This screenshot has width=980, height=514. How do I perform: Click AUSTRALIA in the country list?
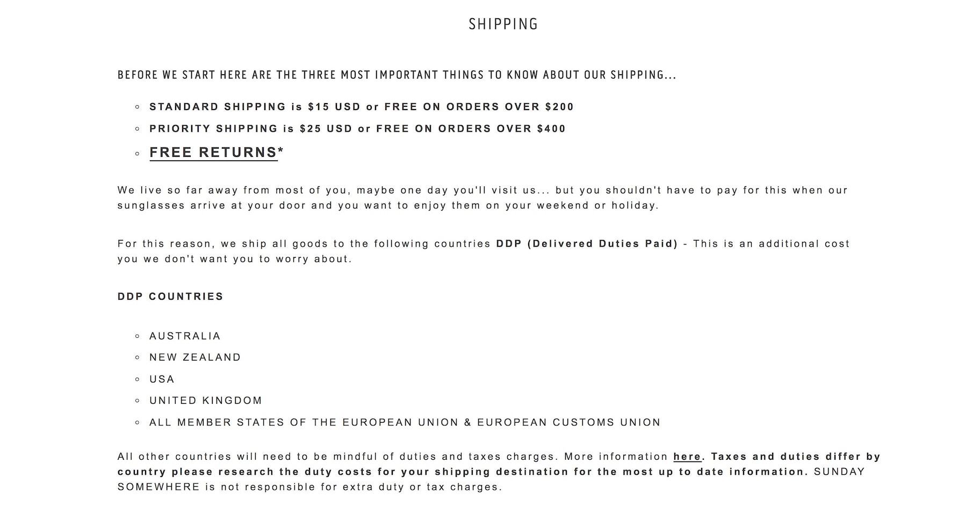click(185, 336)
